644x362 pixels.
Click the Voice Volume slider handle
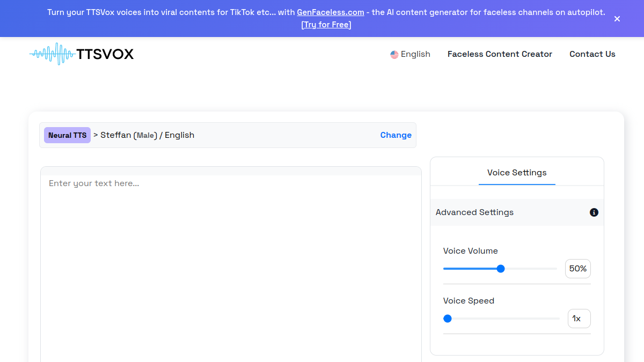[x=501, y=269]
